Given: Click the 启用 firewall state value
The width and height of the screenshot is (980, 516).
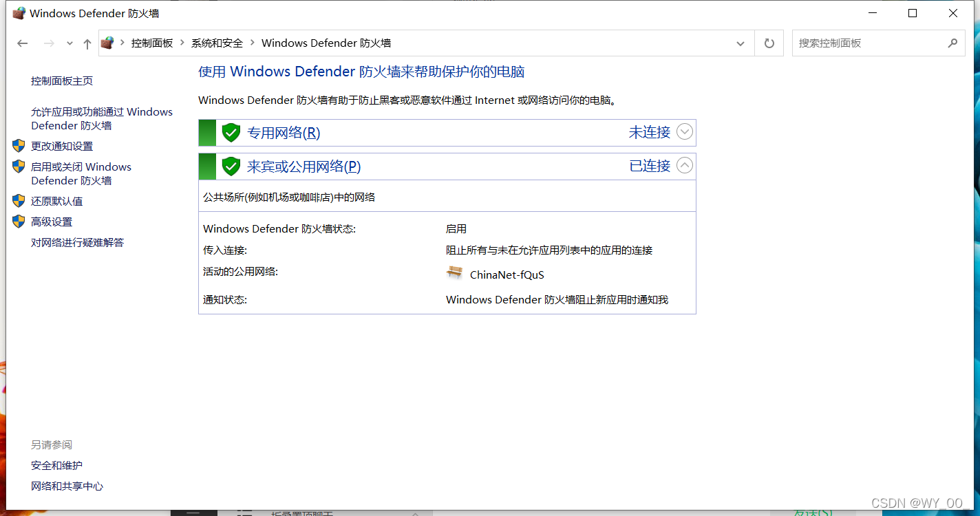Looking at the screenshot, I should [456, 228].
